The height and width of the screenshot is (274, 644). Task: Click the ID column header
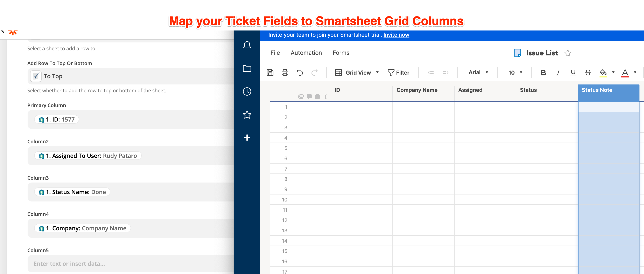click(362, 93)
